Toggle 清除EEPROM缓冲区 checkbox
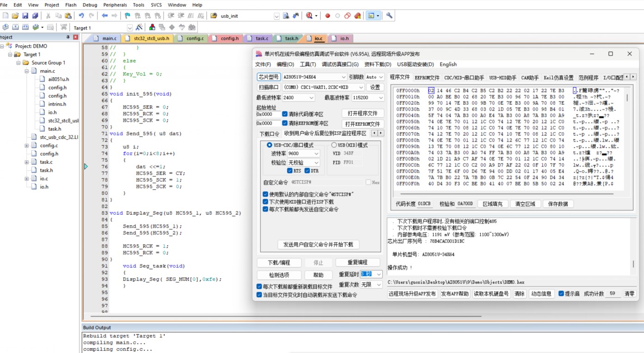 285,123
